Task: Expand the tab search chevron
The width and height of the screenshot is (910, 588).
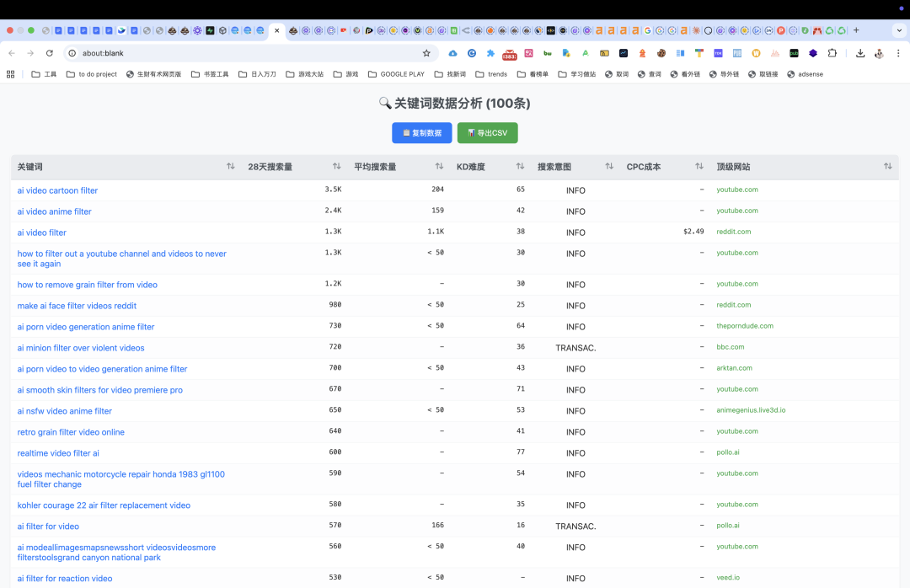Action: (900, 30)
